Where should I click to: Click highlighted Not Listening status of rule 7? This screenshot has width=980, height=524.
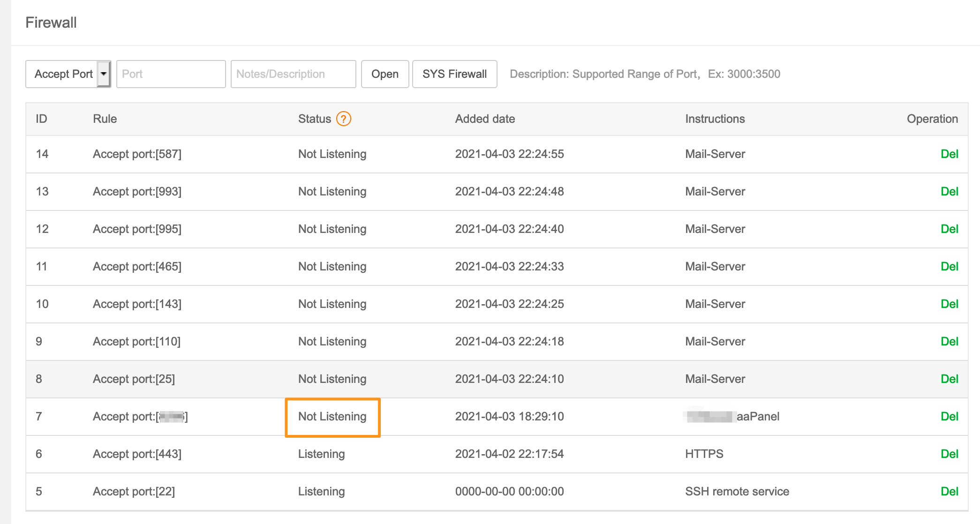click(x=332, y=417)
